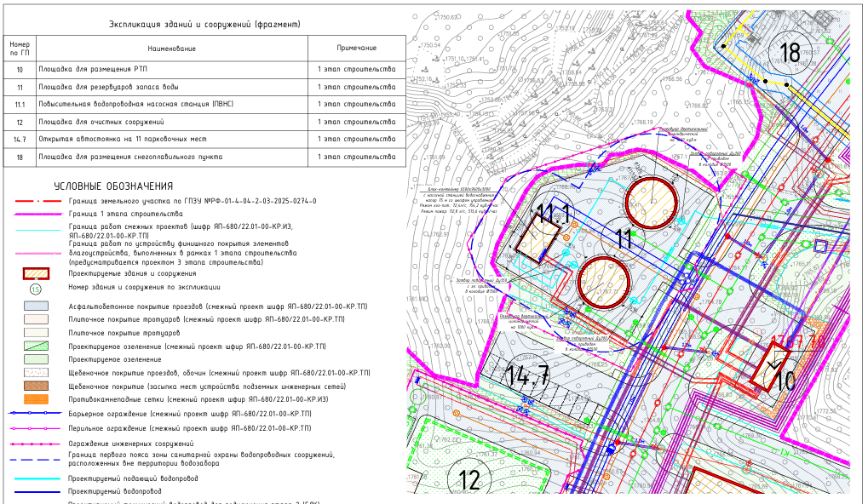Click the orange "Противокамнепадные сетки" legend swatch

tap(36, 399)
